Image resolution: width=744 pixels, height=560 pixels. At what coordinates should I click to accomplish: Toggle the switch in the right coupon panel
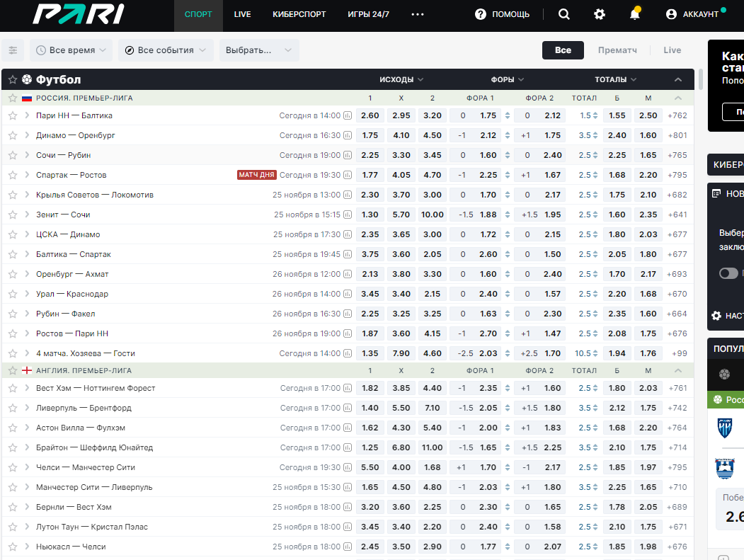[728, 273]
